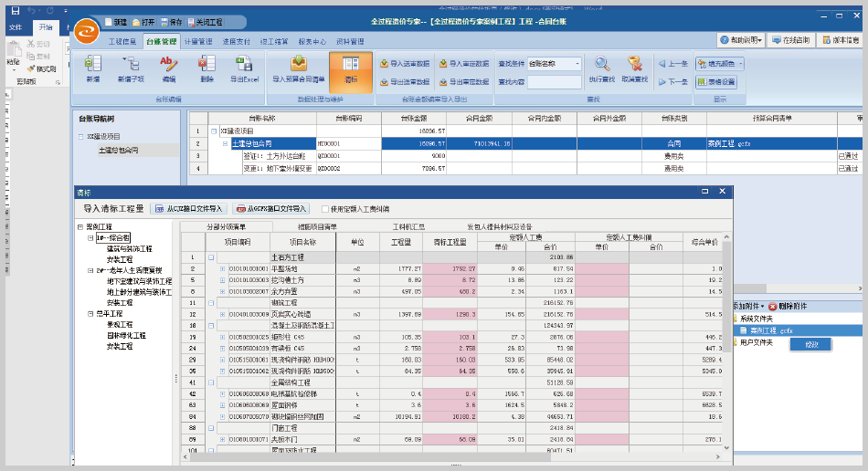The width and height of the screenshot is (868, 471).
Task: Switch to the 计量管理 ribbon tab
Action: 197,42
